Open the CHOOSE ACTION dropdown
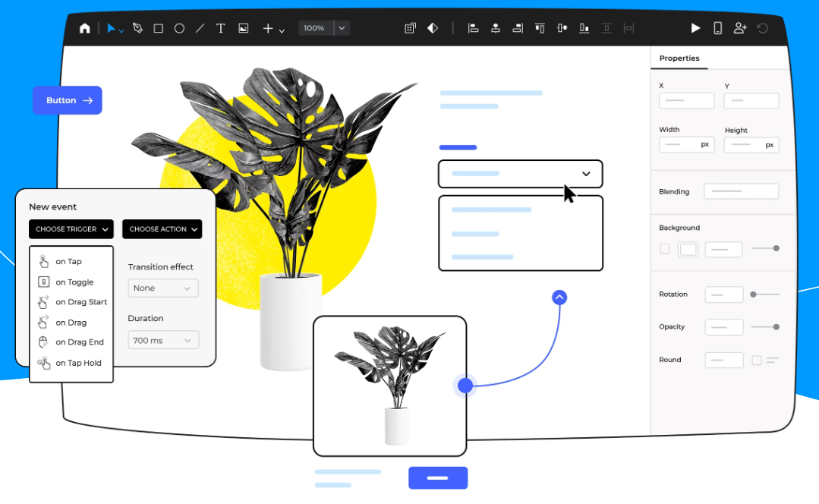The height and width of the screenshot is (504, 819). 162,229
